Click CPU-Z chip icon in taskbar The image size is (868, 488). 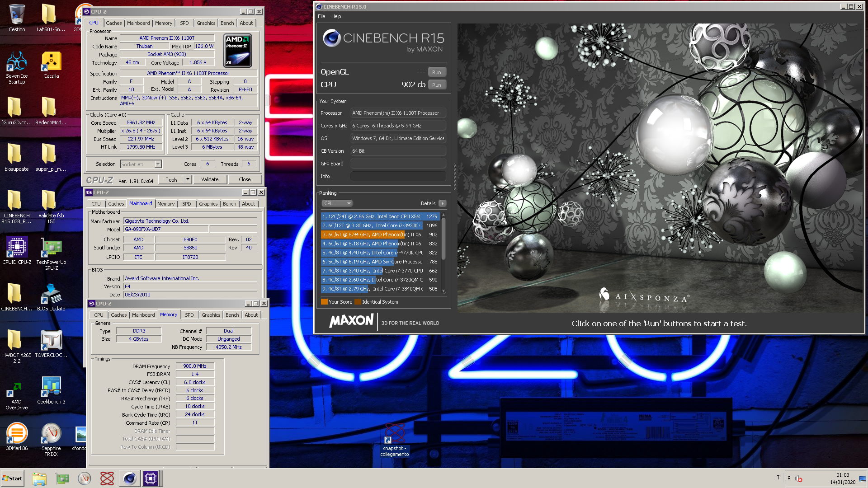(151, 478)
